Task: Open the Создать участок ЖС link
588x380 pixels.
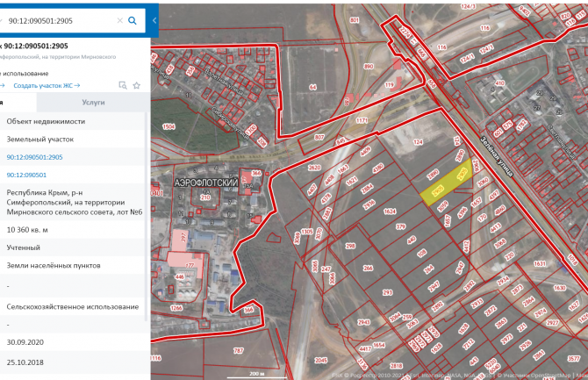Action: 47,85
